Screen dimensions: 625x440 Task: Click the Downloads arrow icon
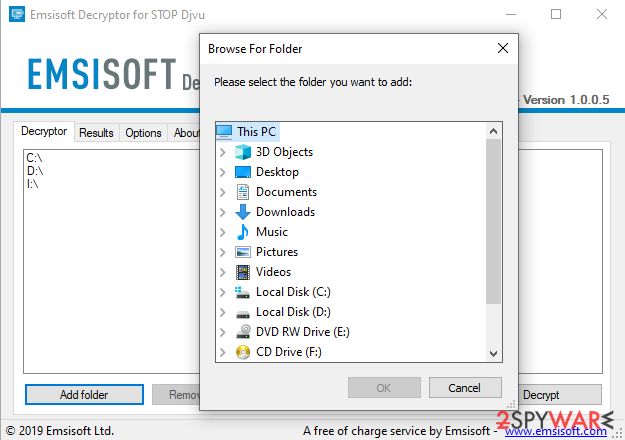243,212
